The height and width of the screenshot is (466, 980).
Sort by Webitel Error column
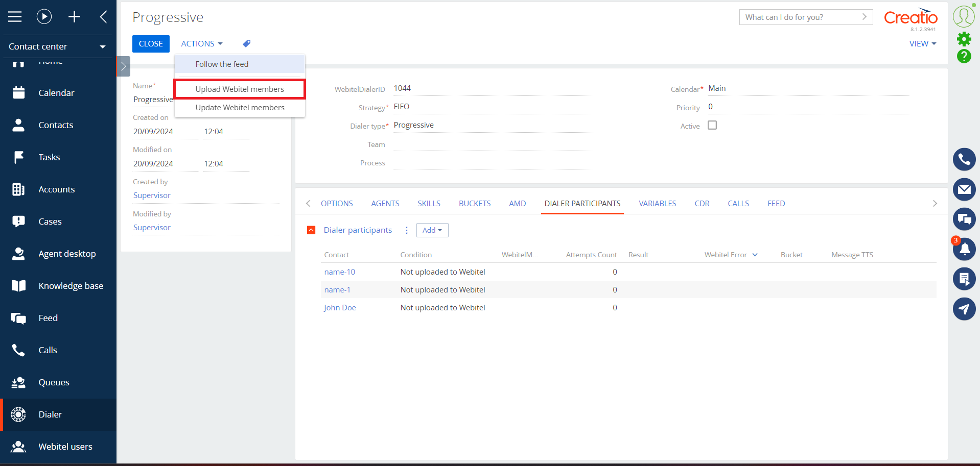pyautogui.click(x=731, y=255)
